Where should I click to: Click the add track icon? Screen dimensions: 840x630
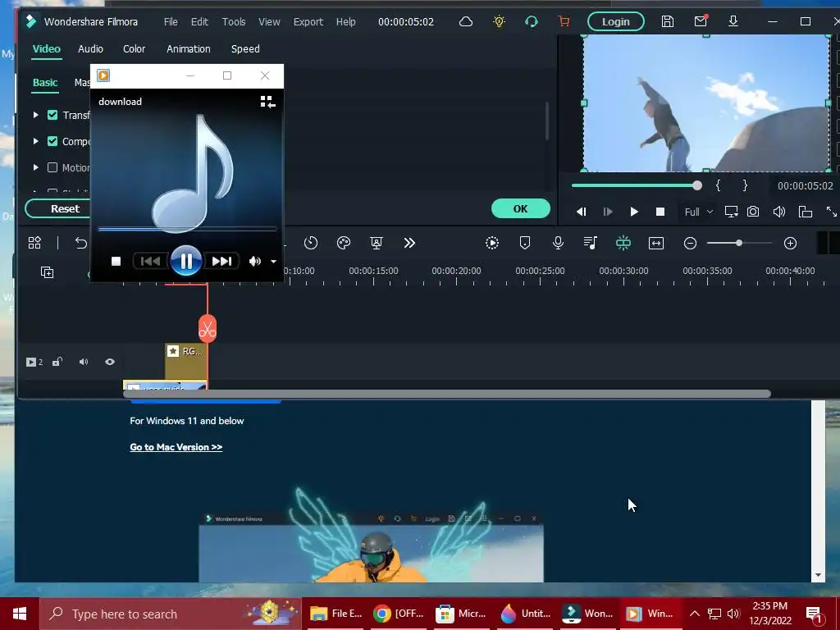(47, 272)
